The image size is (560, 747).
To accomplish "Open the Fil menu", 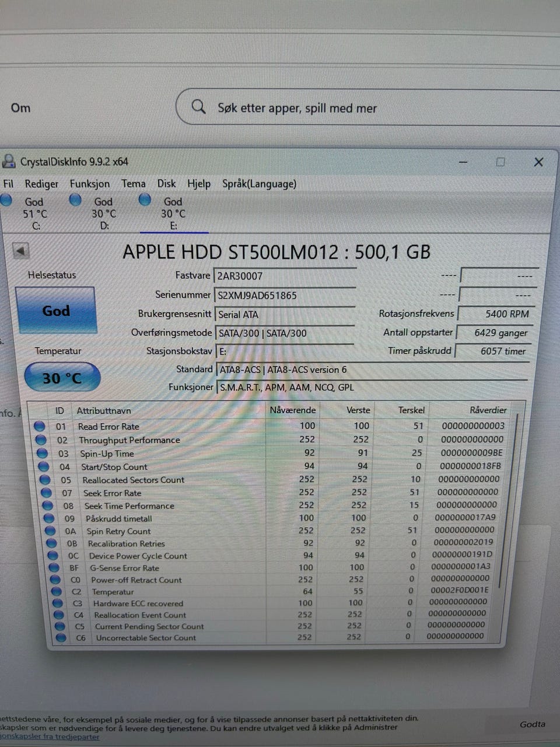I will coord(8,184).
